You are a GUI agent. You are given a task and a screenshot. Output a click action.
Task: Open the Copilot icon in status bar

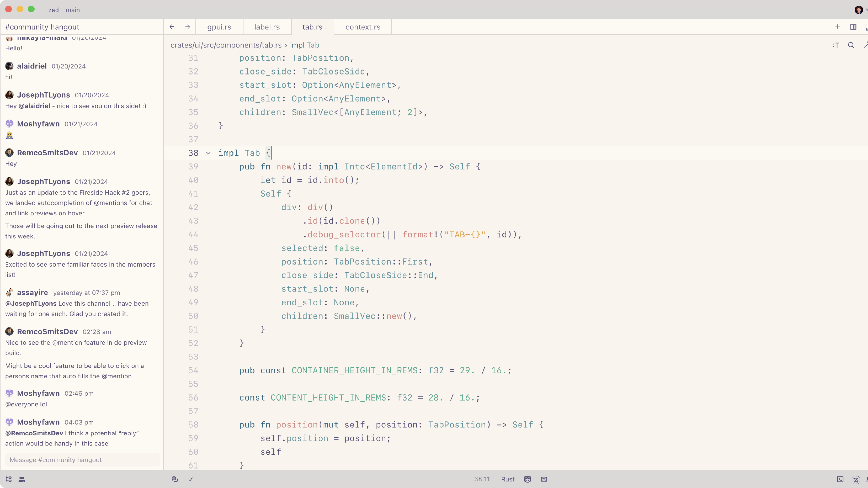[x=528, y=479]
